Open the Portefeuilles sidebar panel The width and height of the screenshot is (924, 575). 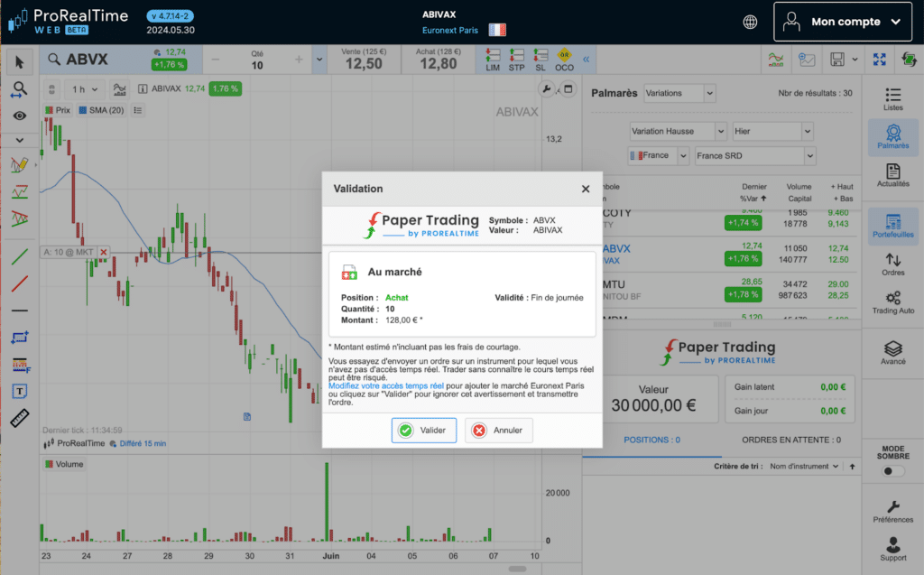click(892, 226)
